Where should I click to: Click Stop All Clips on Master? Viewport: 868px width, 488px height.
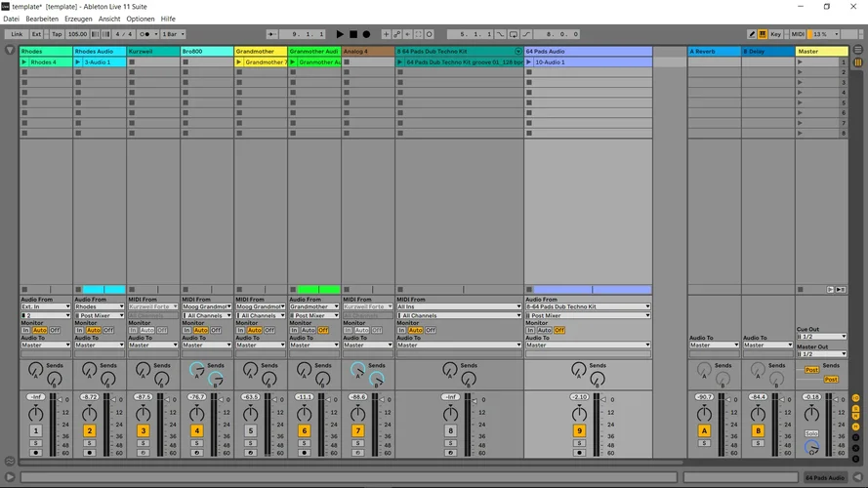tap(800, 289)
